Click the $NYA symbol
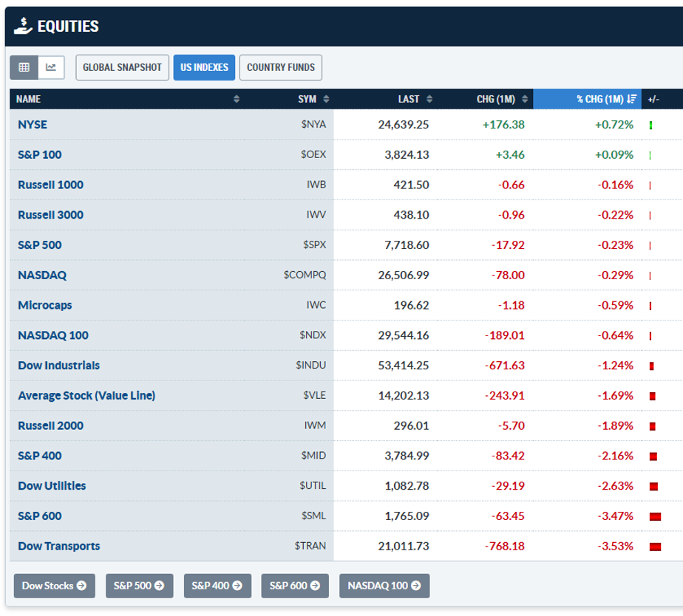The height and width of the screenshot is (616, 683). [313, 125]
